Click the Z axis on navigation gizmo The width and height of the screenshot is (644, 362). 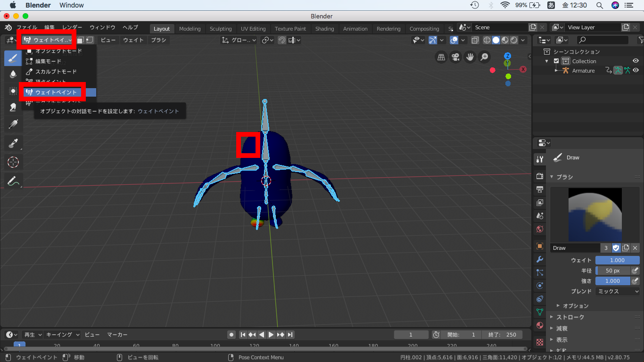point(507,56)
